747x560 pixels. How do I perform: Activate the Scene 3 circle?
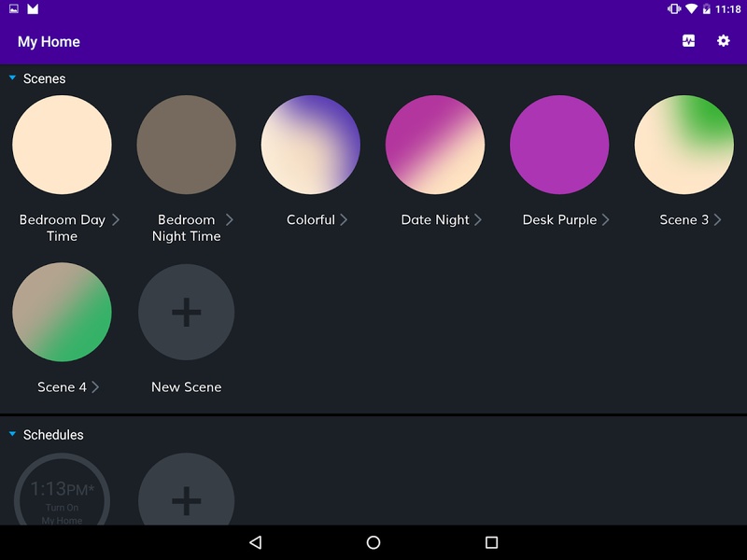pos(684,145)
